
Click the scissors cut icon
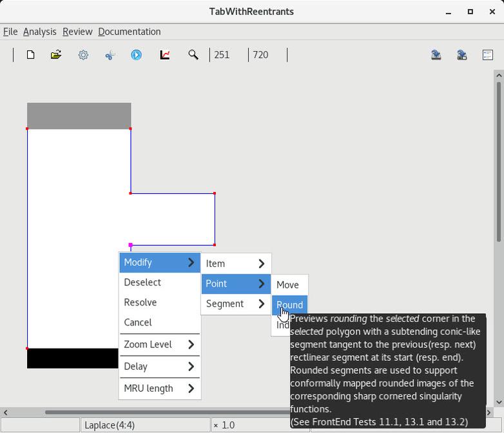click(x=110, y=55)
